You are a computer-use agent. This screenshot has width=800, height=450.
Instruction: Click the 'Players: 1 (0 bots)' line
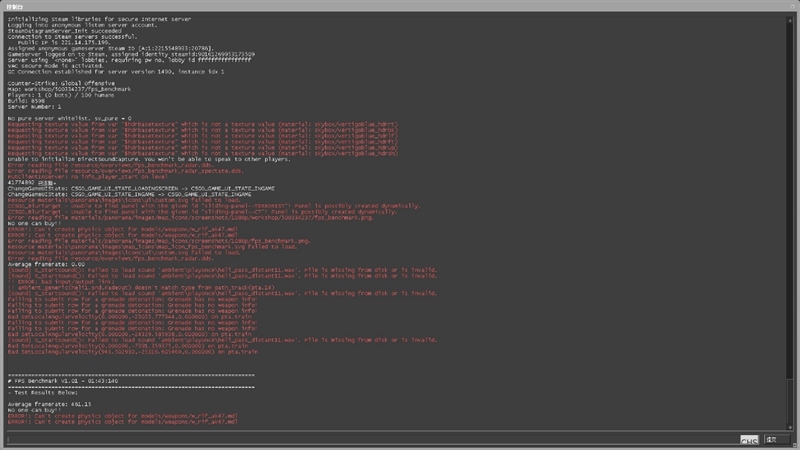pyautogui.click(x=60, y=96)
